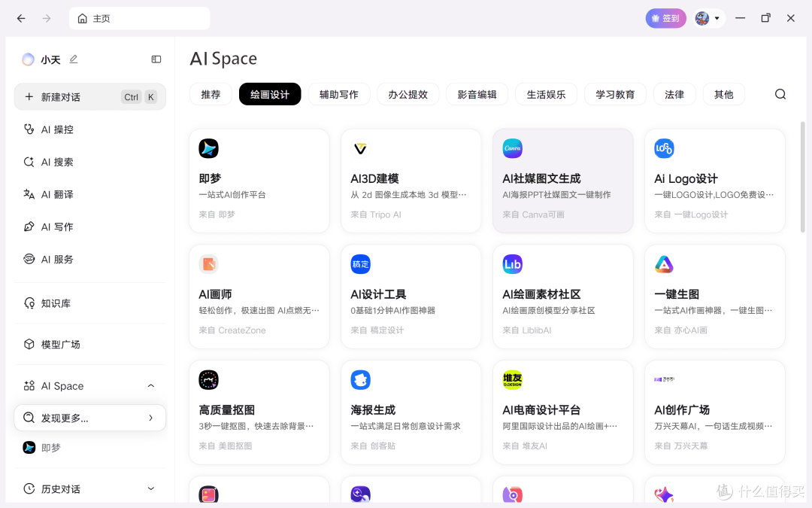The image size is (812, 508).
Task: Click the 新建对话 button
Action: click(89, 97)
